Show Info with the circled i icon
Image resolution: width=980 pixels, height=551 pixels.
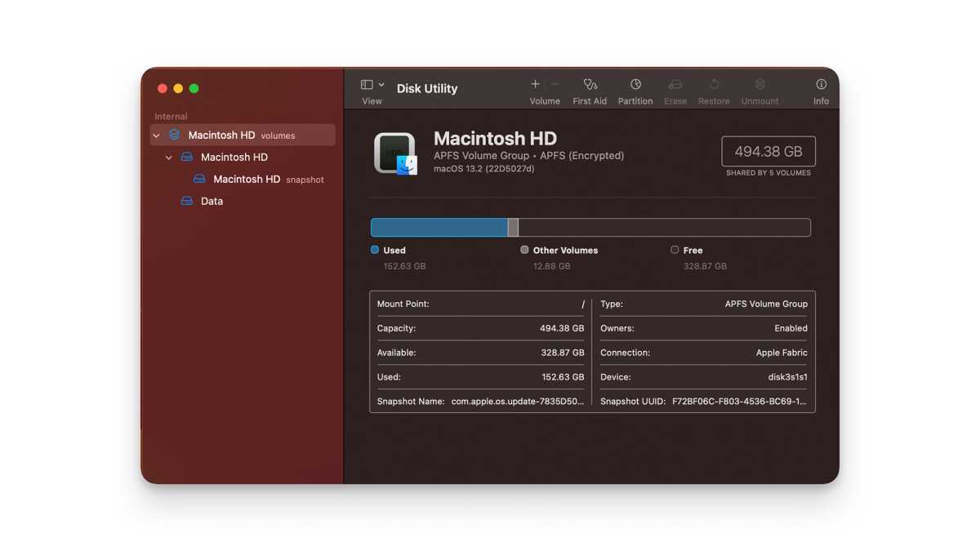[x=821, y=84]
